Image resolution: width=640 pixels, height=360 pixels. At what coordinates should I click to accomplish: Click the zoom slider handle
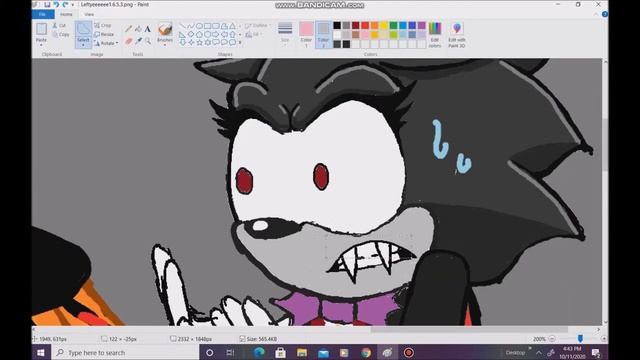click(580, 338)
